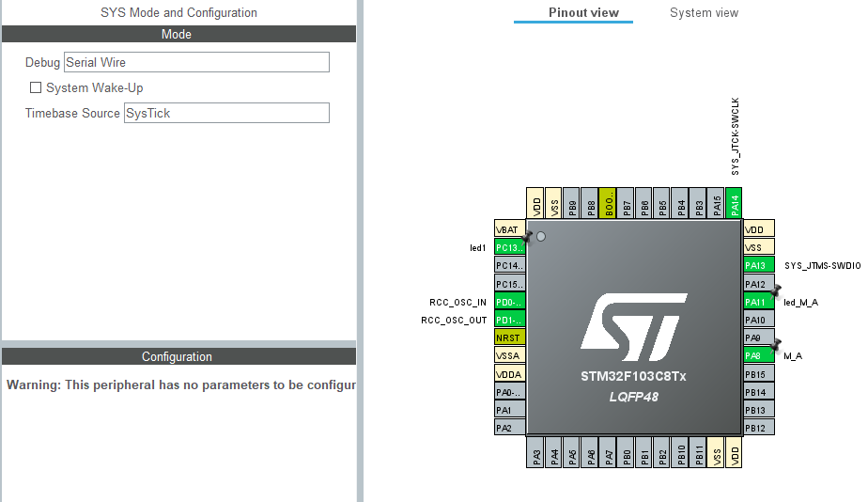Screen dimensions: 868x502
Task: Click the PB15 pin on the right side
Action: click(759, 374)
